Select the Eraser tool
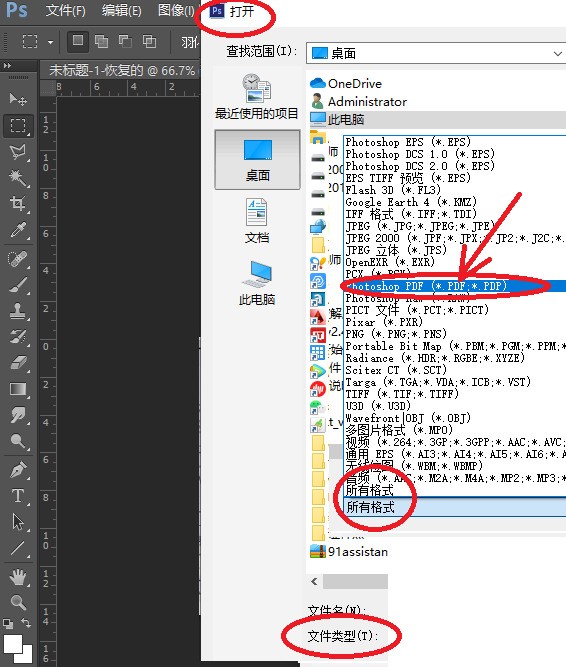This screenshot has width=566, height=667. [x=17, y=363]
